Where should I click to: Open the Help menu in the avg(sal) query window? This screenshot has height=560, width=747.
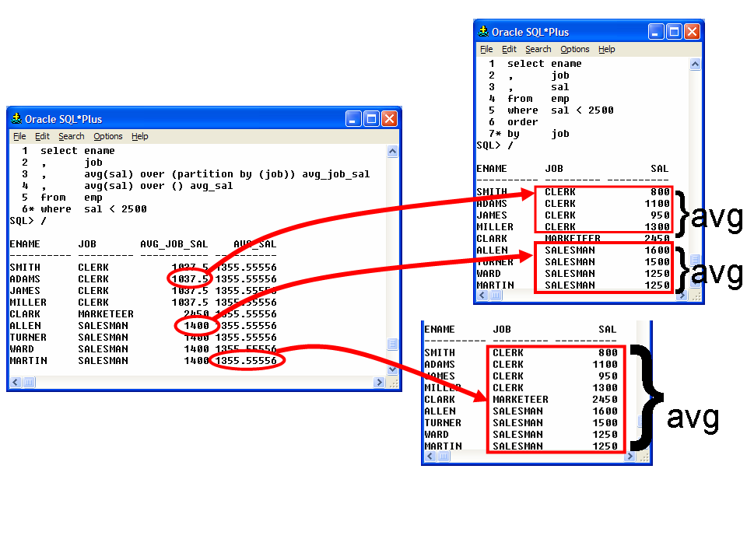139,136
